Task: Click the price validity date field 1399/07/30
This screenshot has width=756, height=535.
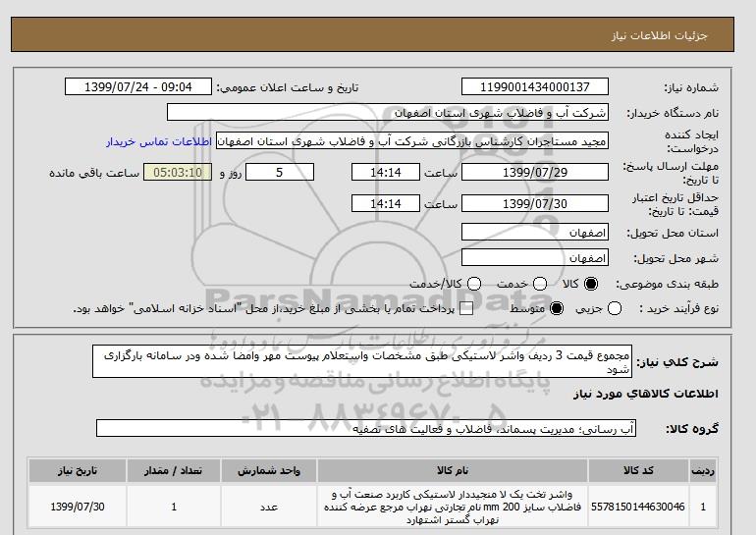Action: pos(535,203)
